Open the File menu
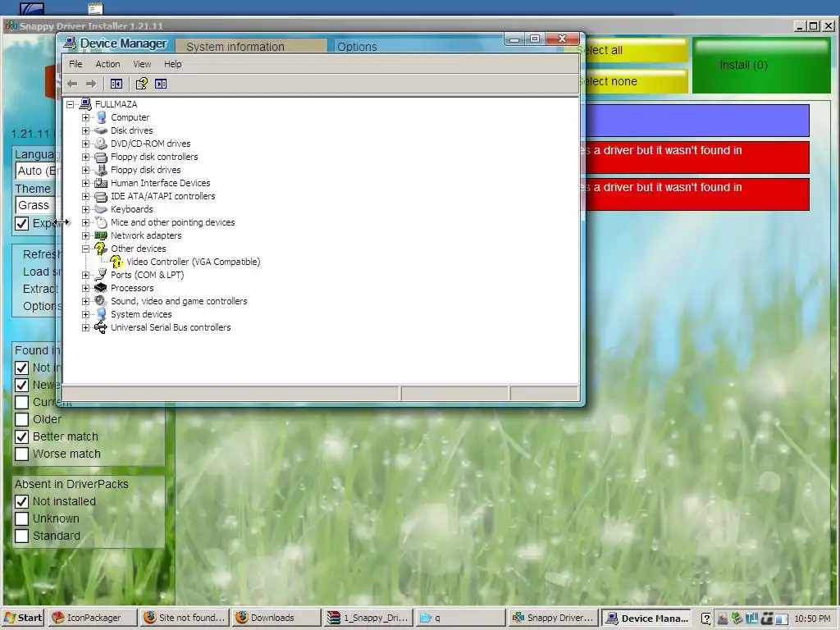Image resolution: width=840 pixels, height=630 pixels. [x=75, y=64]
